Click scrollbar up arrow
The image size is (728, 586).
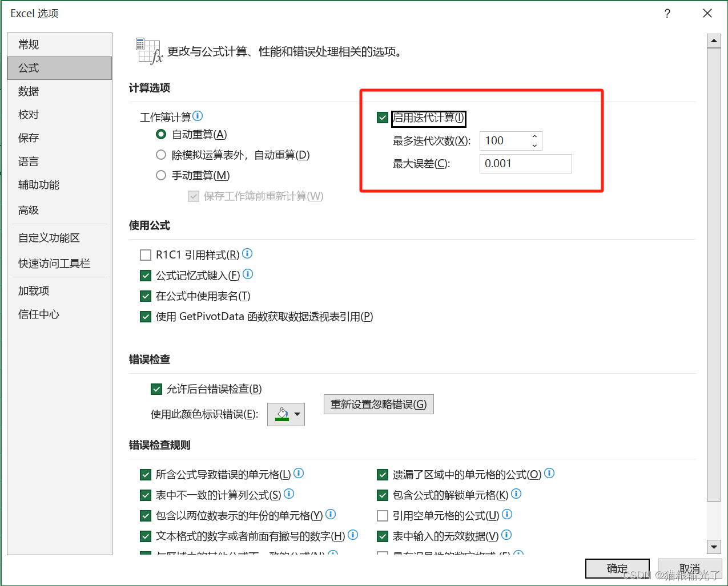point(714,41)
